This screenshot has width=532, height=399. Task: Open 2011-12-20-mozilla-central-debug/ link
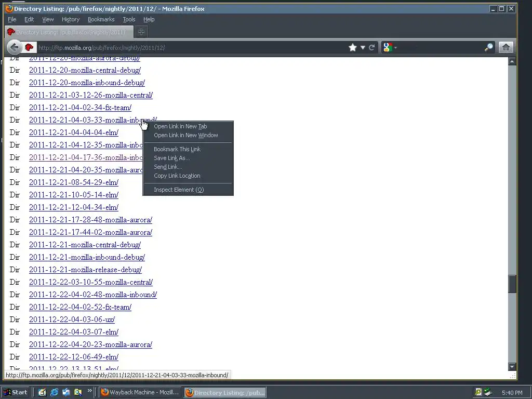85,70
